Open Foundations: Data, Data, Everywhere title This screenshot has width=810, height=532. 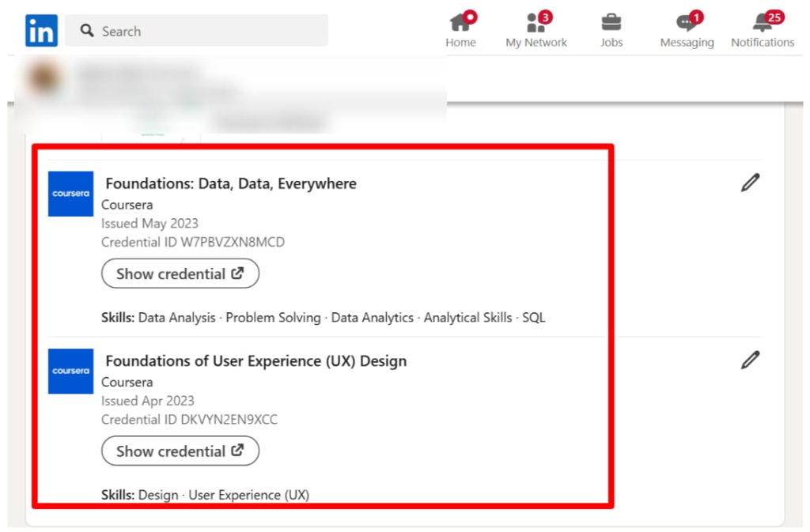click(x=231, y=183)
